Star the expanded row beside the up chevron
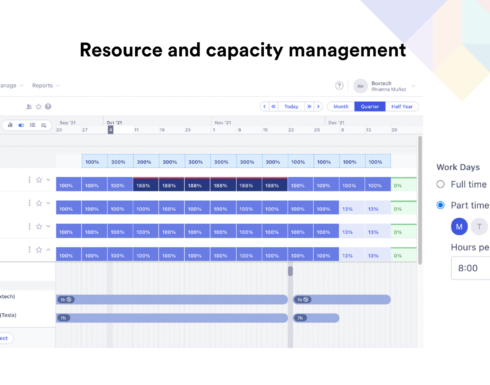 (x=39, y=250)
